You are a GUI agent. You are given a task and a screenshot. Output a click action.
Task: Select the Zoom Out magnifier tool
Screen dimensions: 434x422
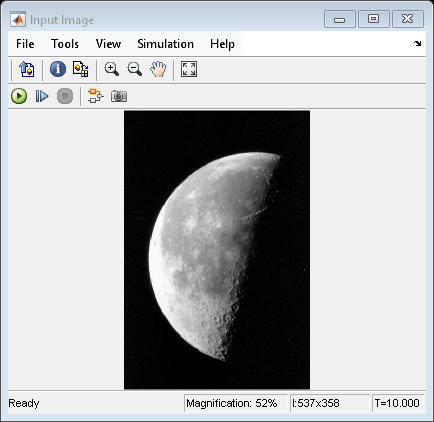pos(135,69)
